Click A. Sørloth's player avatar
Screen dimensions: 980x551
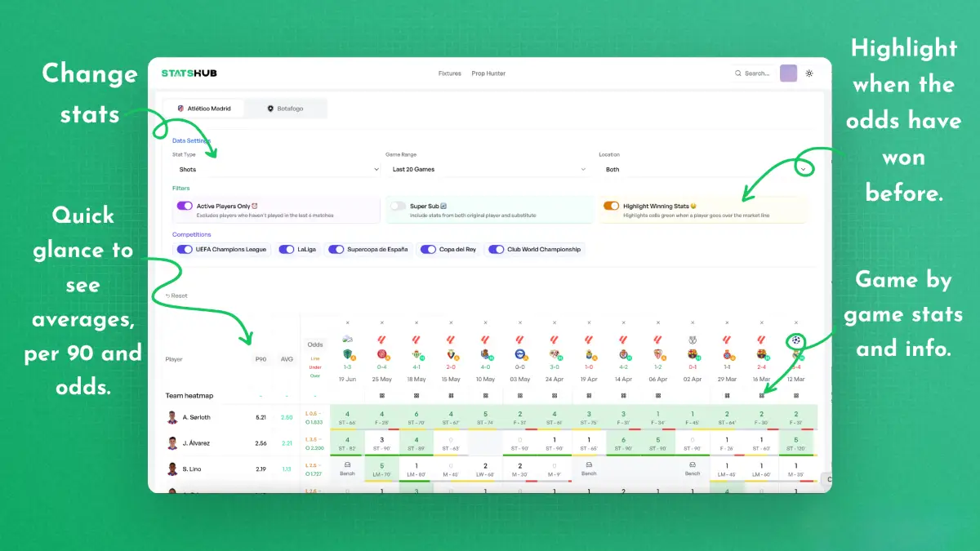pyautogui.click(x=172, y=417)
